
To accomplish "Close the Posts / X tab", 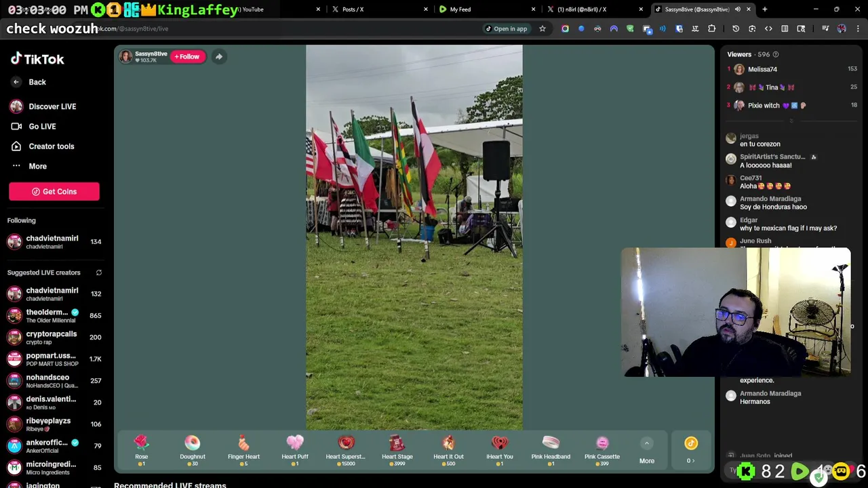I will tap(426, 9).
